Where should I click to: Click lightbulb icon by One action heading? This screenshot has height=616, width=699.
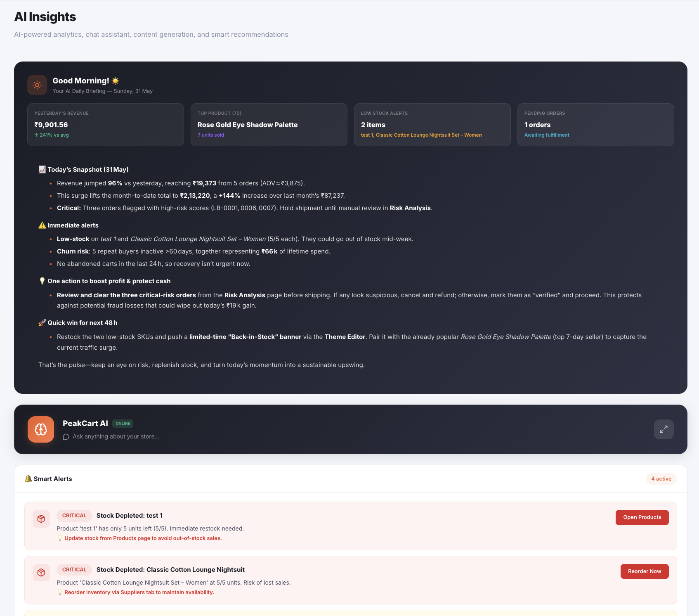[42, 281]
